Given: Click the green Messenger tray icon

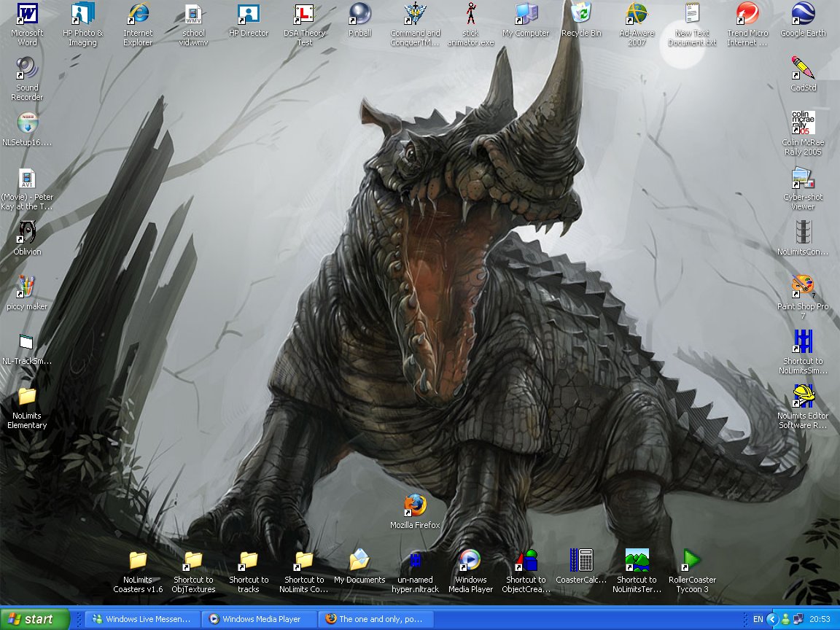Looking at the screenshot, I should [x=785, y=619].
